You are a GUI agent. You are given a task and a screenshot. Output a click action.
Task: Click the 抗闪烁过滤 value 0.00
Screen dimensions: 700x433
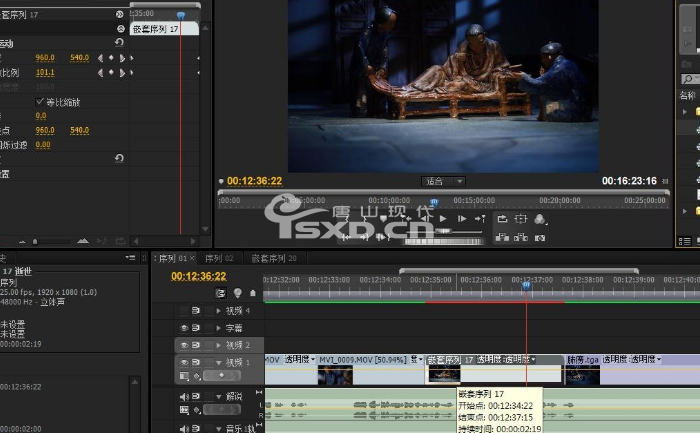click(43, 145)
